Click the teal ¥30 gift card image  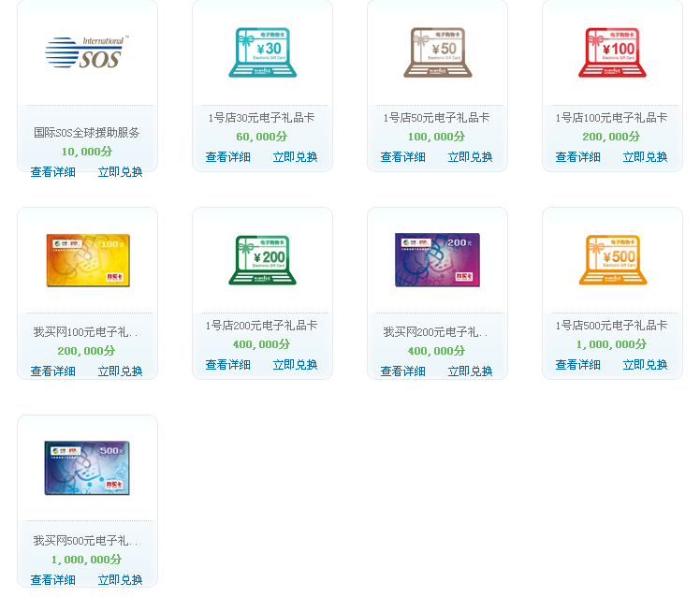[x=262, y=52]
